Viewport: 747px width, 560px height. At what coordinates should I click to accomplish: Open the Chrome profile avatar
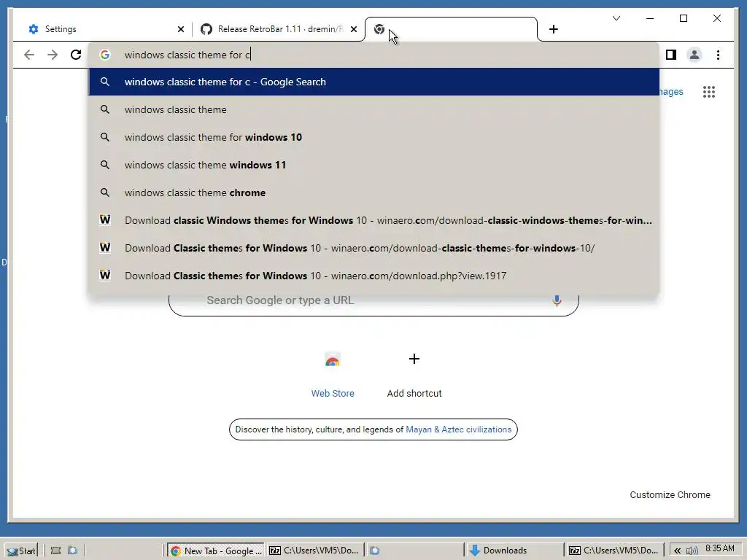[694, 55]
